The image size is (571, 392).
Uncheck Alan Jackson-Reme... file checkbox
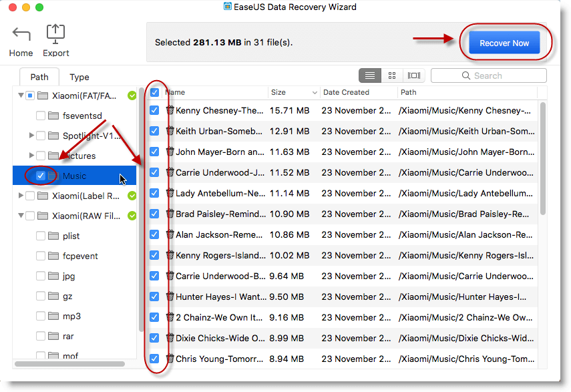[x=154, y=234]
